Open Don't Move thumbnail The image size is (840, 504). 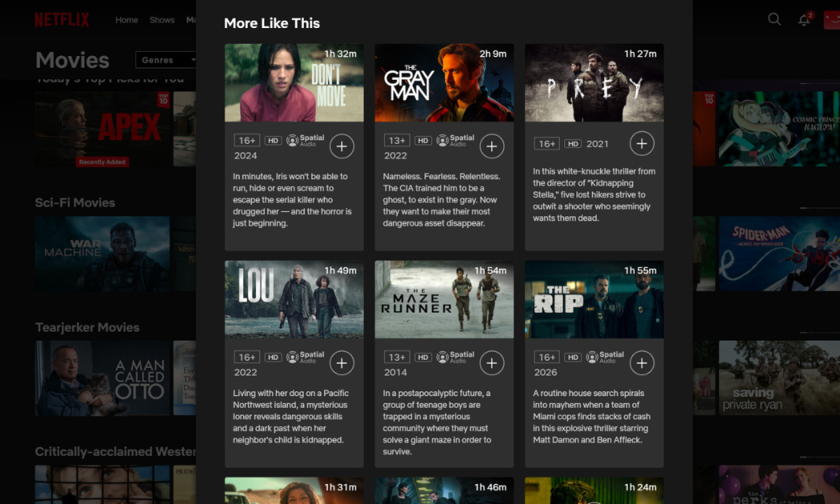(x=294, y=83)
